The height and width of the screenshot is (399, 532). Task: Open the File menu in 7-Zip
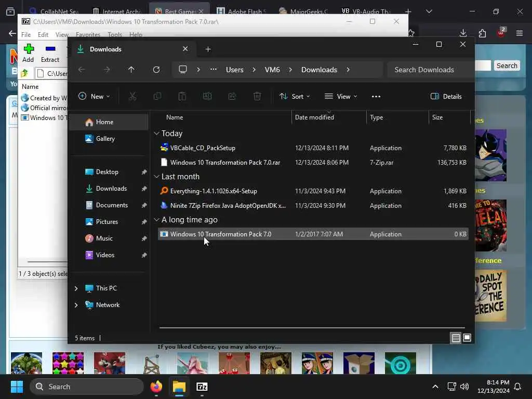click(x=26, y=35)
